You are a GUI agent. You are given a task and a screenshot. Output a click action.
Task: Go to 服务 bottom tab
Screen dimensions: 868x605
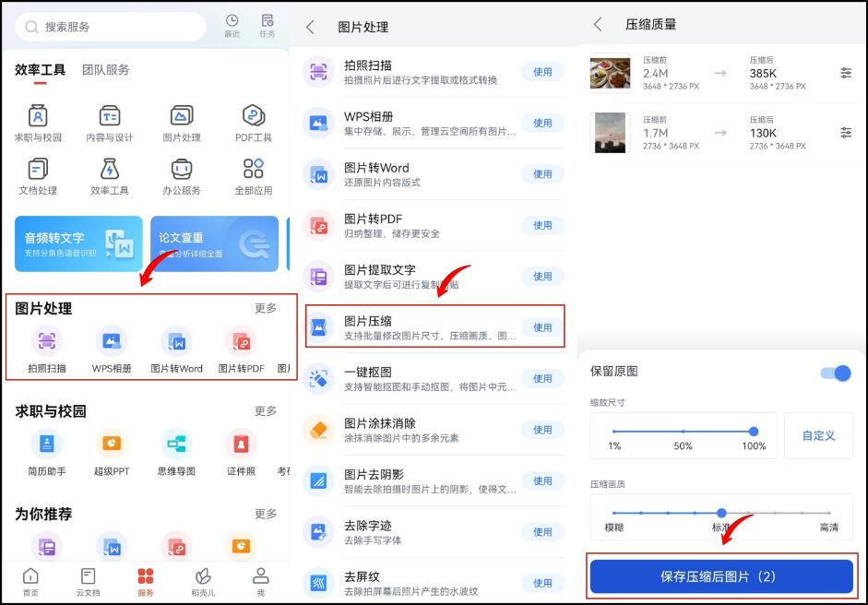pos(146,582)
